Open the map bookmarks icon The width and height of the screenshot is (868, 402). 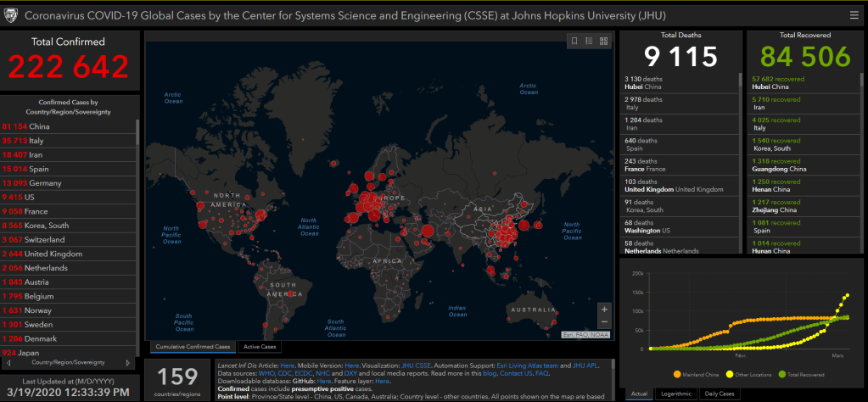pos(574,41)
